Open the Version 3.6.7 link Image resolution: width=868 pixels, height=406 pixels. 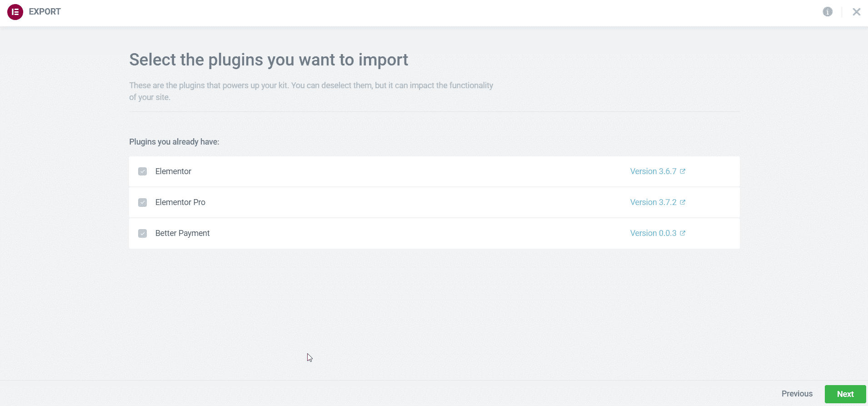tap(653, 171)
